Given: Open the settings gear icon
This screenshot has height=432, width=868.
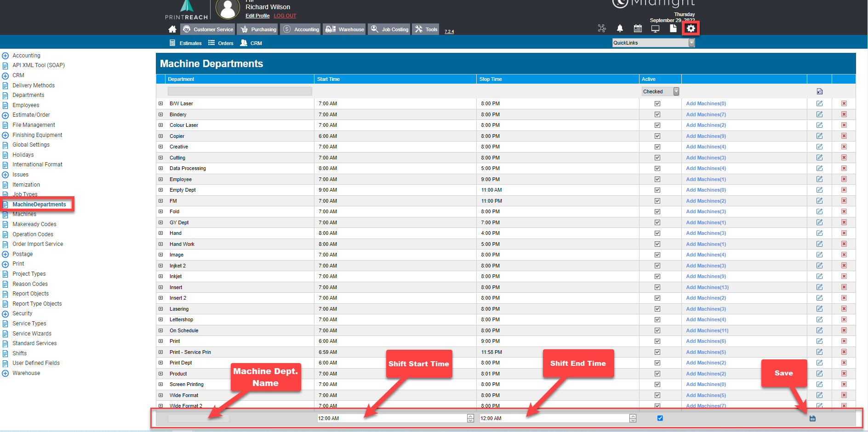Looking at the screenshot, I should (691, 28).
